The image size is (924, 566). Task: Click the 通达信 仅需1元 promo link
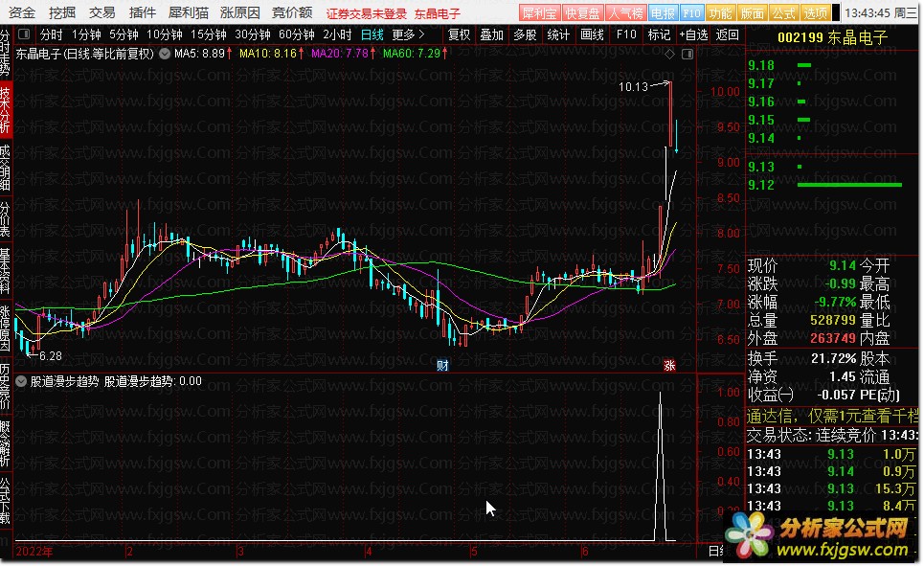833,417
